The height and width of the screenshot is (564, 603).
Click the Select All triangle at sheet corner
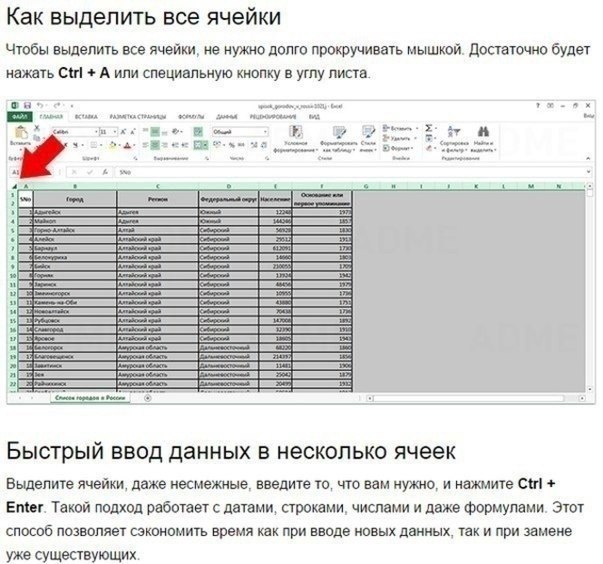[14, 186]
